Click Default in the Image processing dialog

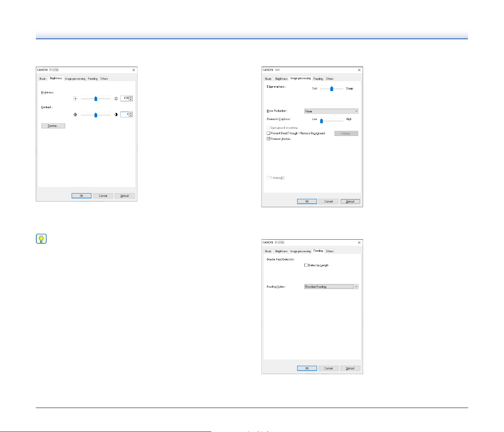coord(350,202)
